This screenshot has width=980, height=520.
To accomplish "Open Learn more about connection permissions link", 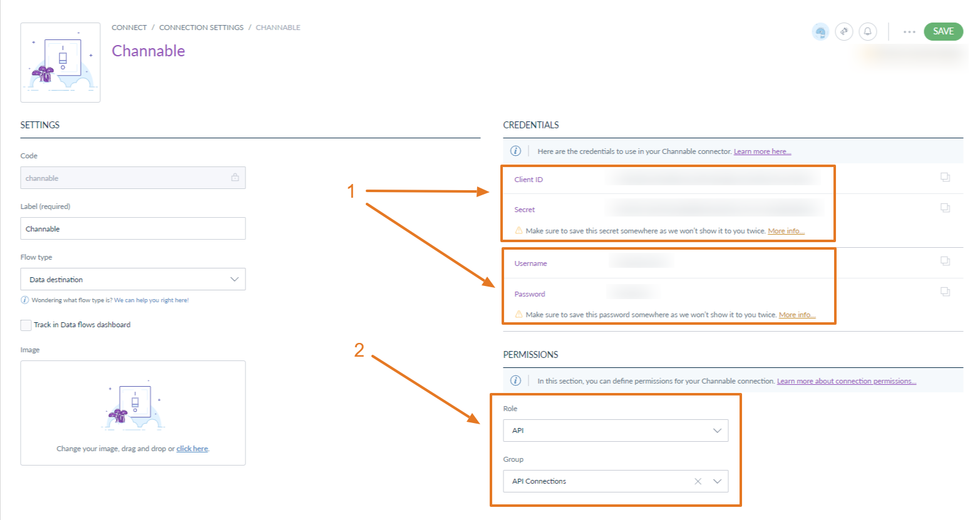I will tap(847, 381).
